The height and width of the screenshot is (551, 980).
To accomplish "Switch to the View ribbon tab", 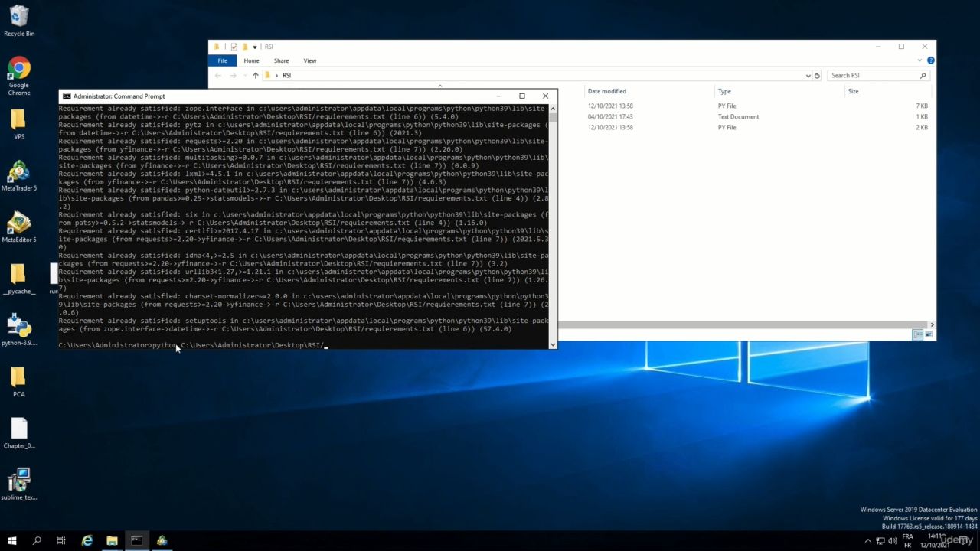I will coord(309,60).
